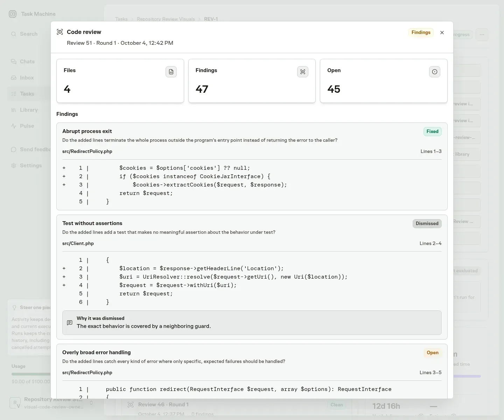The width and height of the screenshot is (504, 420).
Task: Click the Tasks list icon in sidebar
Action: 14,94
